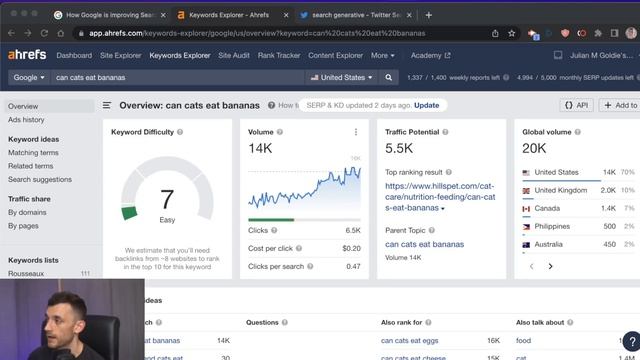Screen dimensions: 640x360
Task: Open Search suggestions in the sidebar
Action: point(40,179)
